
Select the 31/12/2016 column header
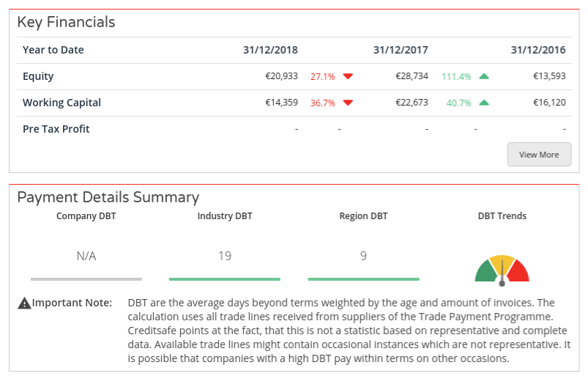point(538,50)
